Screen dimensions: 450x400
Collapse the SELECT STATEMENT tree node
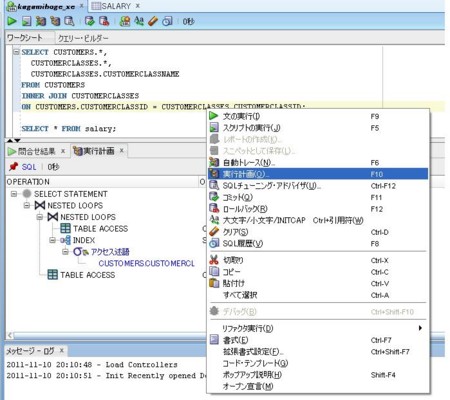pos(14,194)
